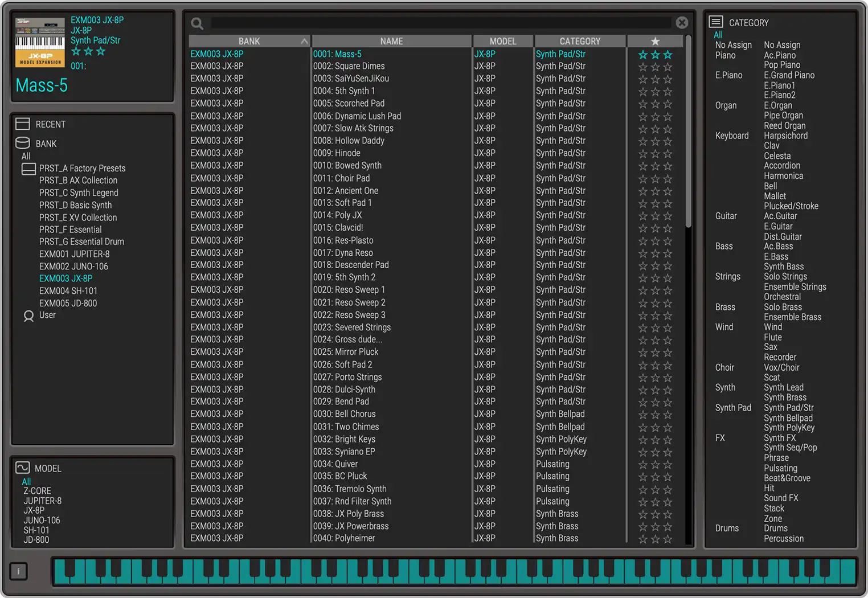Click the search magnifier icon

pos(197,23)
